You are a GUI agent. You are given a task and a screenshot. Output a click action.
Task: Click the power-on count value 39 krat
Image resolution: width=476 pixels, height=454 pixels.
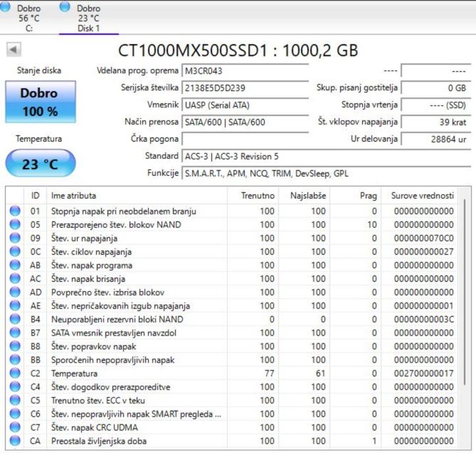point(436,122)
